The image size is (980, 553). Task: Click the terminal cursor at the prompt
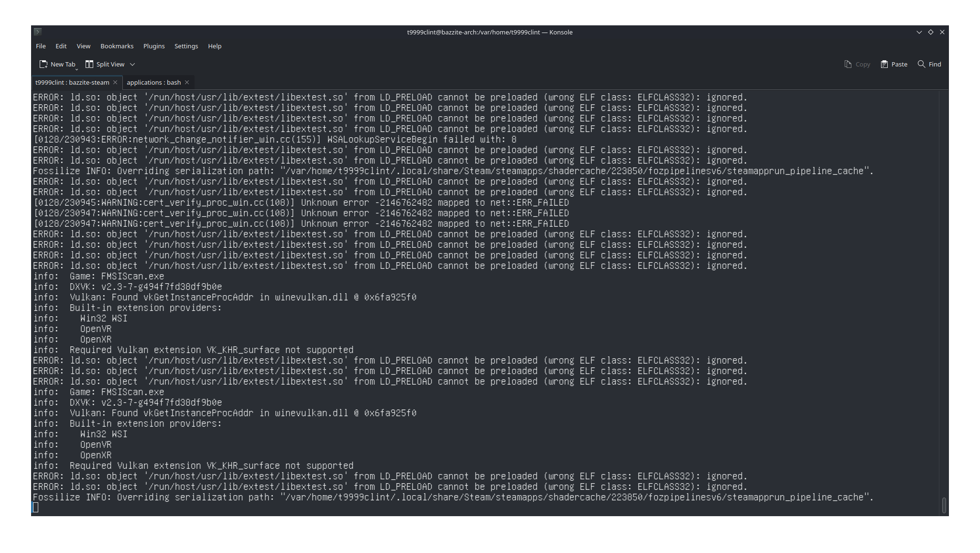[35, 507]
